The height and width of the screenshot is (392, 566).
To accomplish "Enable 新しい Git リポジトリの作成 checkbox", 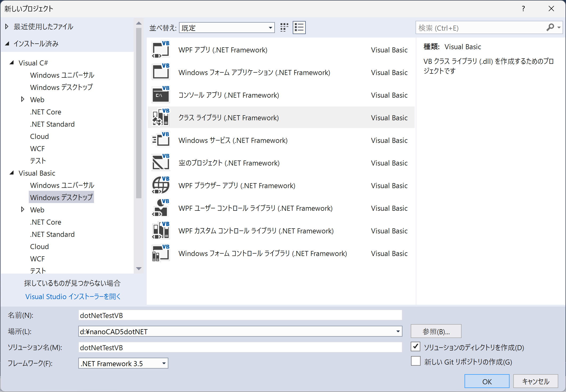I will pos(416,361).
